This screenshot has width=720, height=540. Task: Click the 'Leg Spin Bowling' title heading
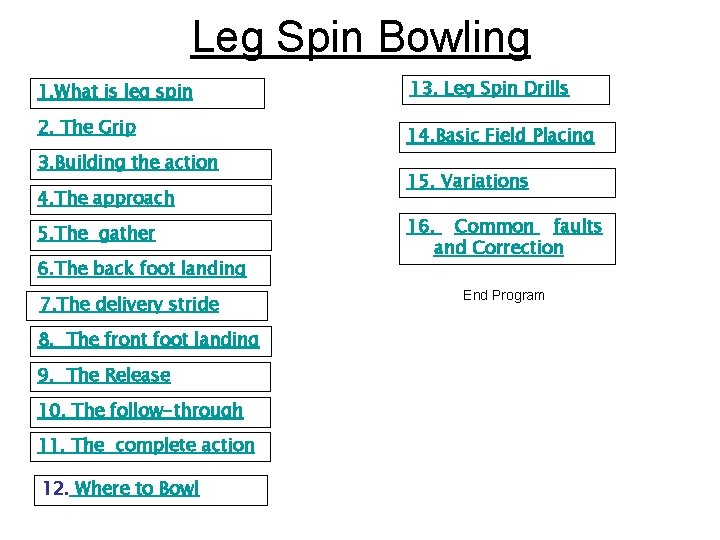click(x=361, y=38)
